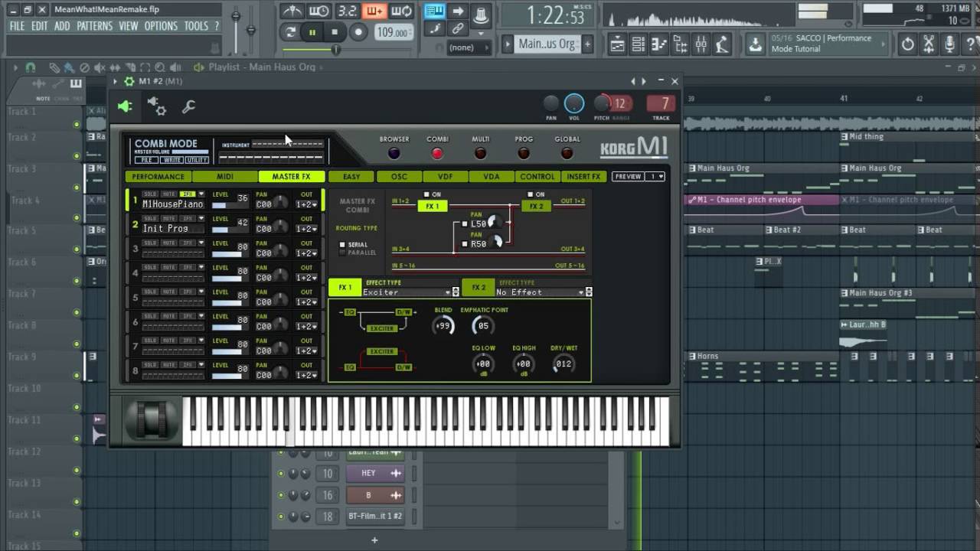Click the microphone recording icon
This screenshot has width=980, height=551.
click(949, 44)
